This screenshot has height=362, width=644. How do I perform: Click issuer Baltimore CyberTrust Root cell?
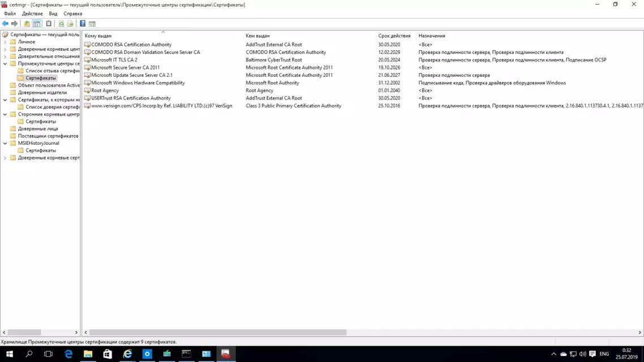click(x=273, y=60)
